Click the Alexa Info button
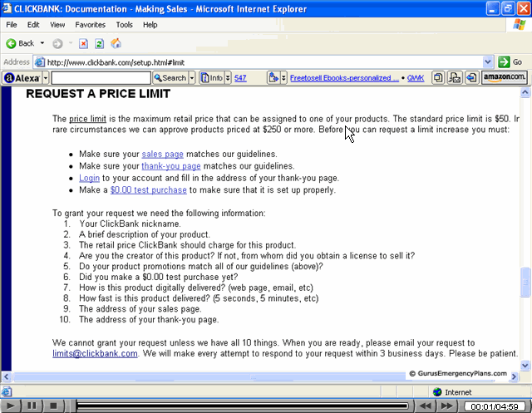 pos(212,78)
